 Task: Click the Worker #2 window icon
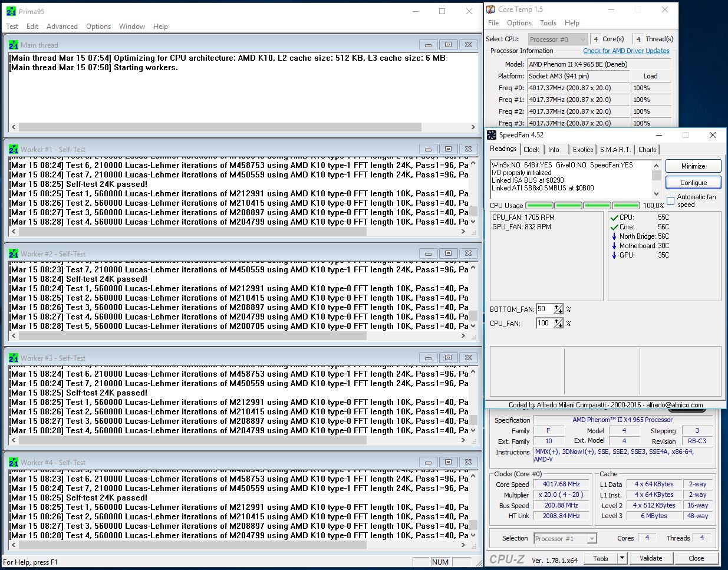(x=14, y=253)
